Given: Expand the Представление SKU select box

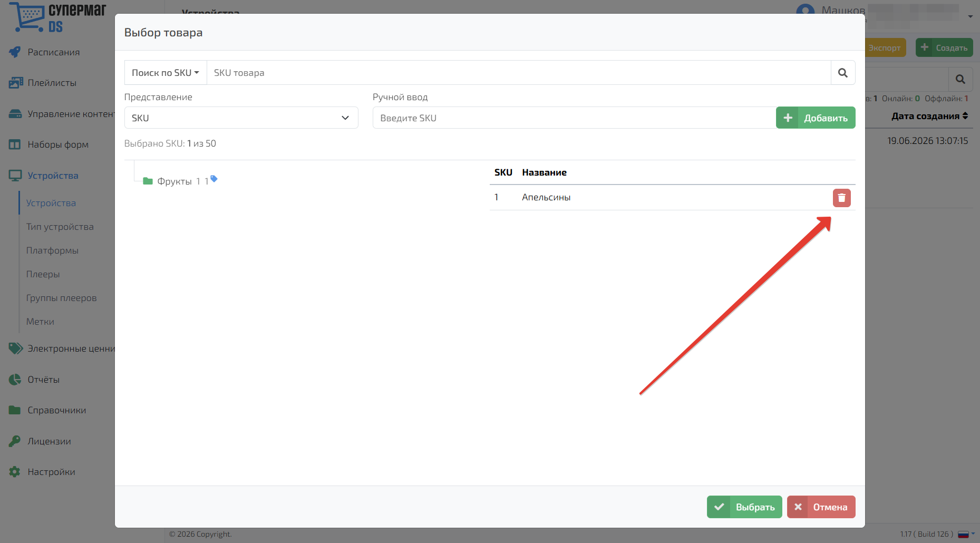Looking at the screenshot, I should (x=241, y=118).
